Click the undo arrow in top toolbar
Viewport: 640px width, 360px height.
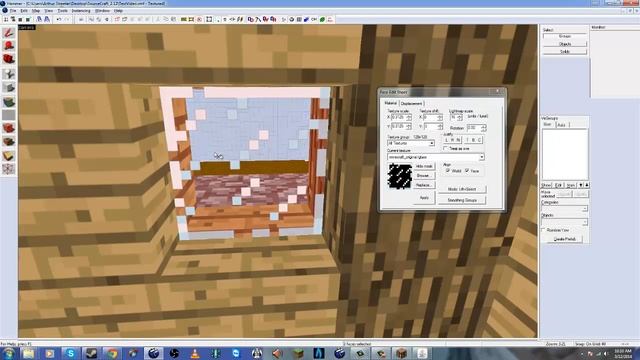[59, 19]
